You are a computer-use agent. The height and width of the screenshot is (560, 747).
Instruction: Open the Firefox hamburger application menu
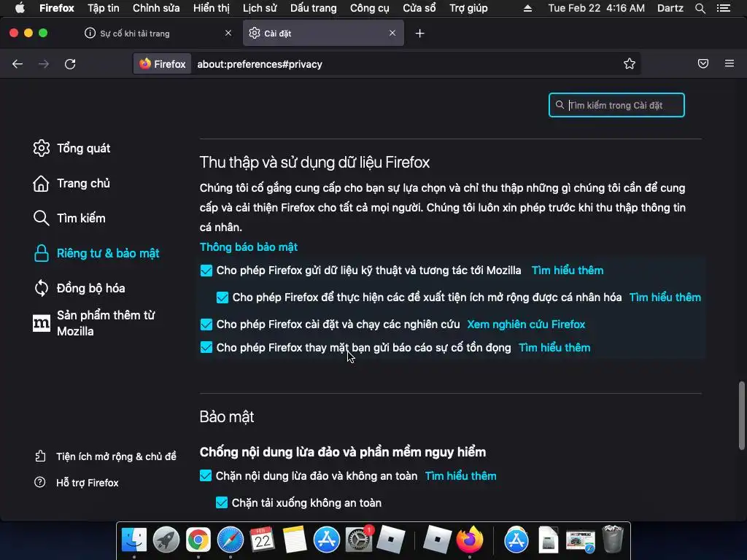pyautogui.click(x=729, y=63)
